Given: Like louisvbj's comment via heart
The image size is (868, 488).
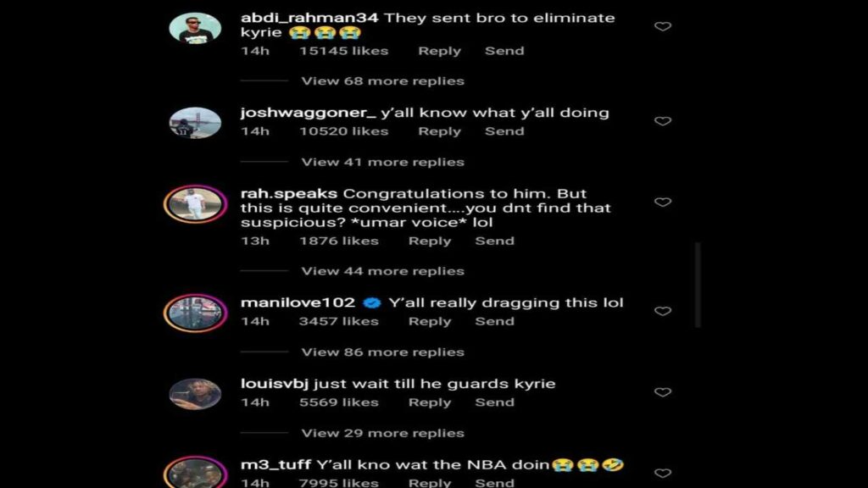Looking at the screenshot, I should tap(663, 392).
